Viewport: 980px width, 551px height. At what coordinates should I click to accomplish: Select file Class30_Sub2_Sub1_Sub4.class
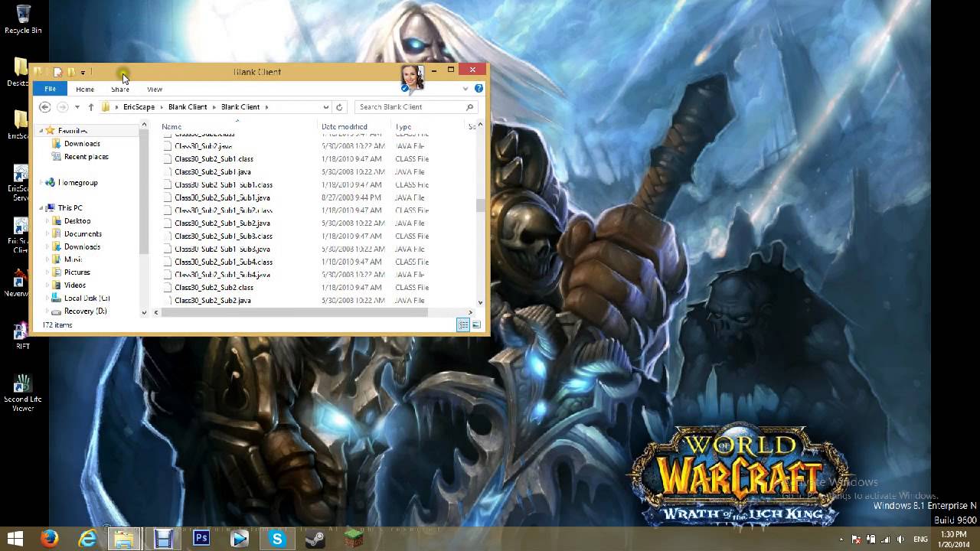tap(224, 262)
